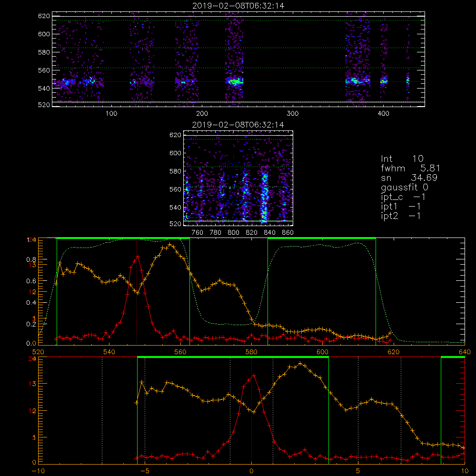This screenshot has height=476, width=476.
Task: Select the 'ipt1 -1' readout line
Action: [x=401, y=207]
